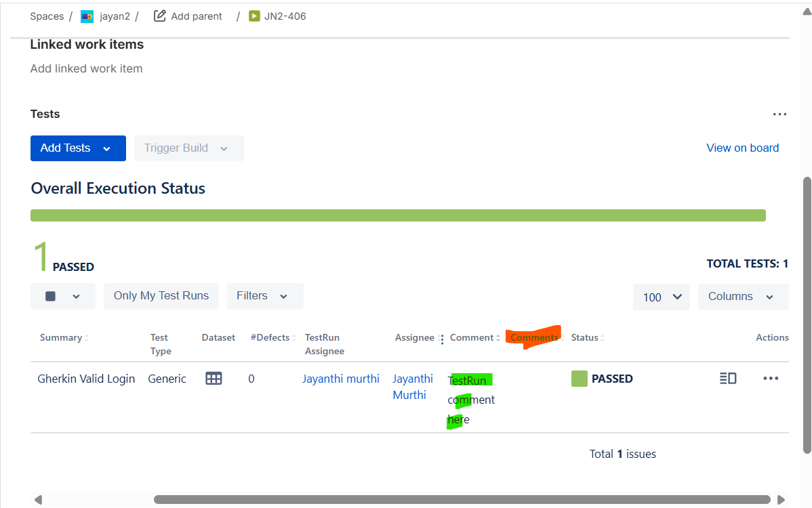The image size is (812, 508).
Task: Click the jayan2 space icon in breadcrumb
Action: (x=87, y=16)
